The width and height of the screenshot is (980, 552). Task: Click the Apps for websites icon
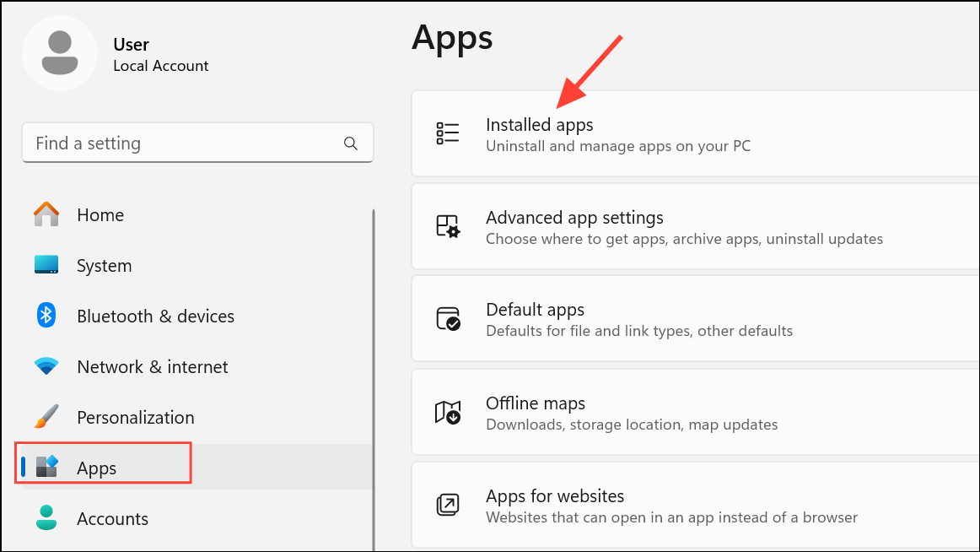448,505
